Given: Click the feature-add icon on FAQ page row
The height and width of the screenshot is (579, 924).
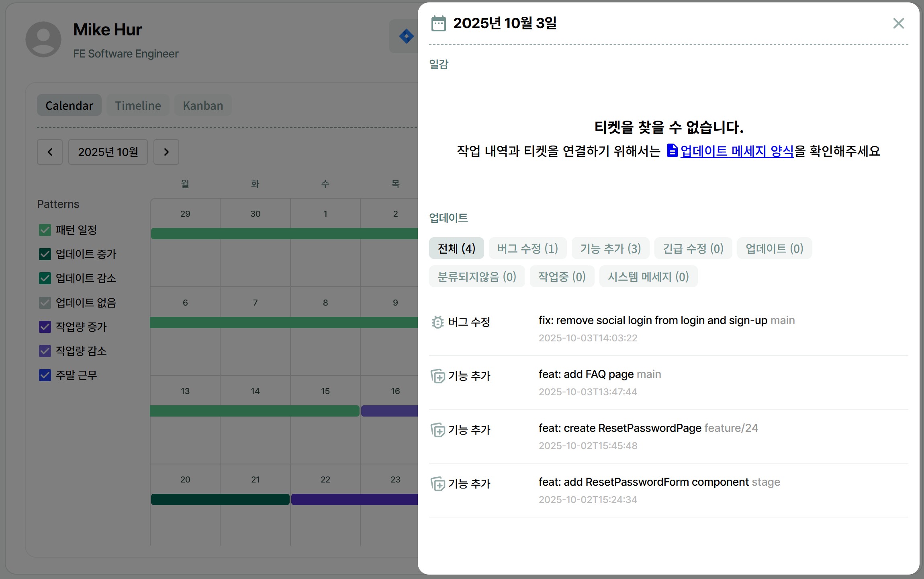Looking at the screenshot, I should [437, 376].
